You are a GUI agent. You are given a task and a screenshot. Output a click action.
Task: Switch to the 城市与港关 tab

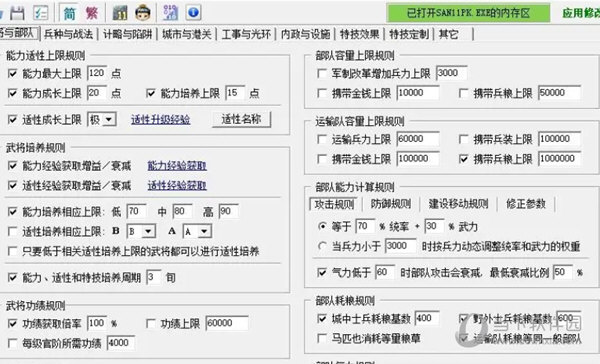(187, 34)
